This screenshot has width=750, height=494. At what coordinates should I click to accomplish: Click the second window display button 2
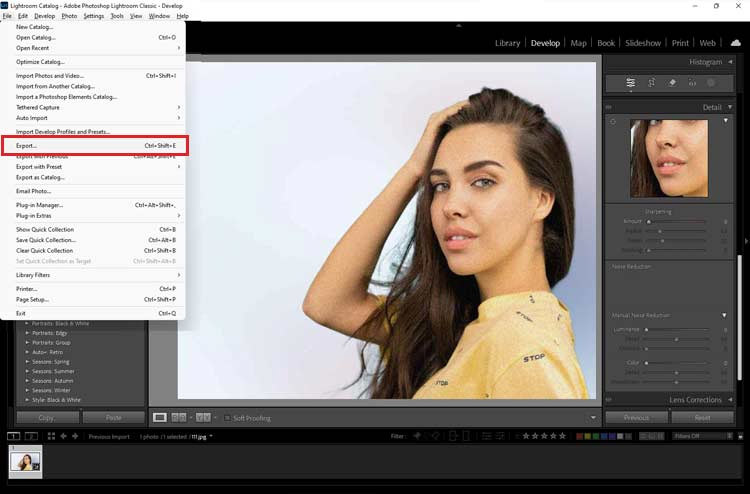click(31, 436)
